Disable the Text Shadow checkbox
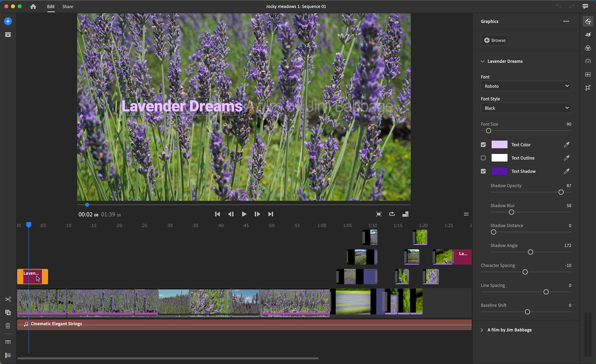Screen dimensions: 596x364 483,171
